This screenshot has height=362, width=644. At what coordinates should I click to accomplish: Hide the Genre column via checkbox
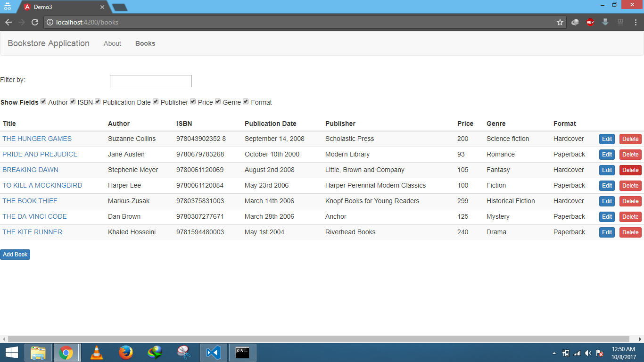(x=218, y=101)
